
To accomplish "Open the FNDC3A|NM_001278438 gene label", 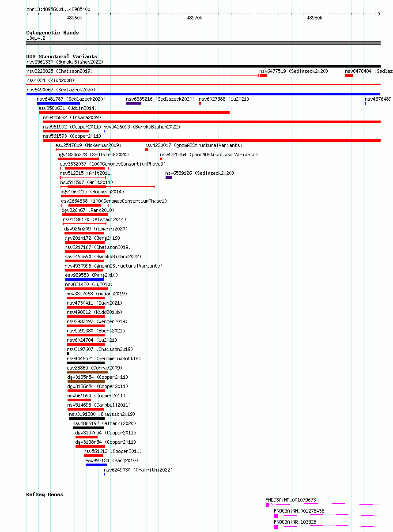I will (299, 511).
